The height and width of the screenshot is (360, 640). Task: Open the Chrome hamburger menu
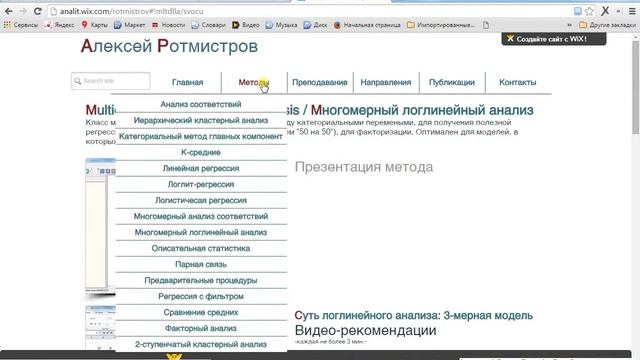(632, 11)
